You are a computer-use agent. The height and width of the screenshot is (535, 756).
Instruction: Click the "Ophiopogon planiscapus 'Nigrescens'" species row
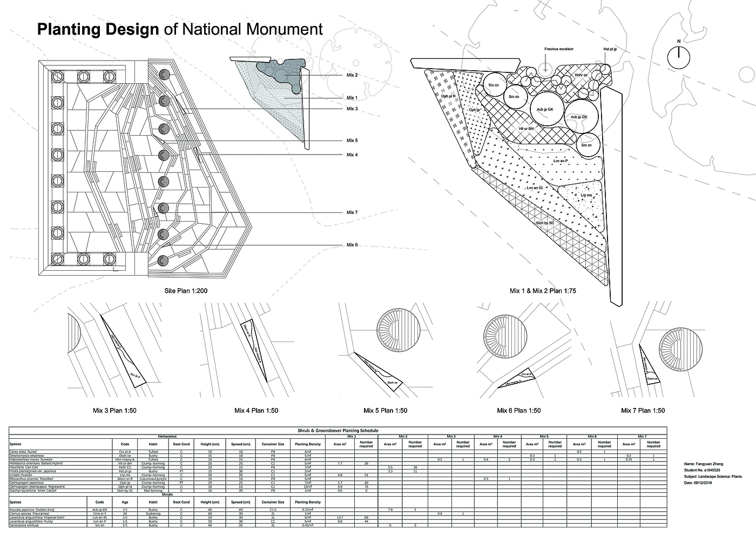point(338,486)
